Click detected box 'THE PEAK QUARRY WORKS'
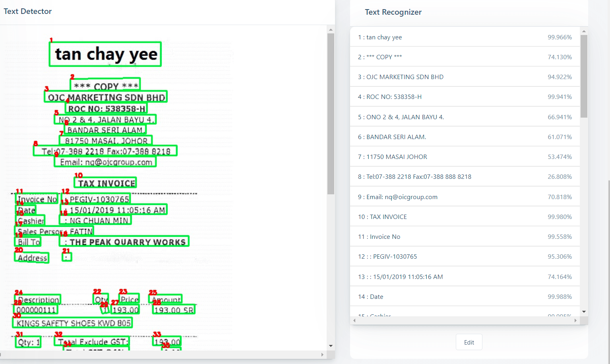This screenshot has width=610, height=364. pyautogui.click(x=124, y=241)
